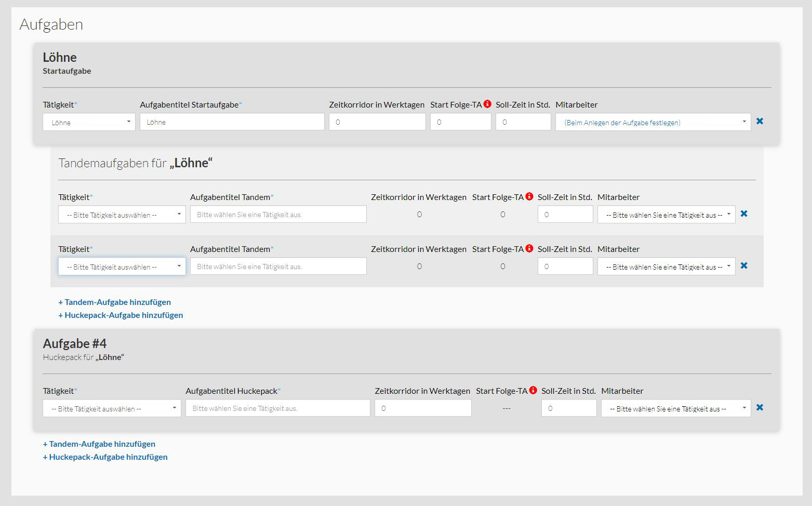Focus Zeitkorridor in Werktagen field in Huckepack row

click(423, 408)
